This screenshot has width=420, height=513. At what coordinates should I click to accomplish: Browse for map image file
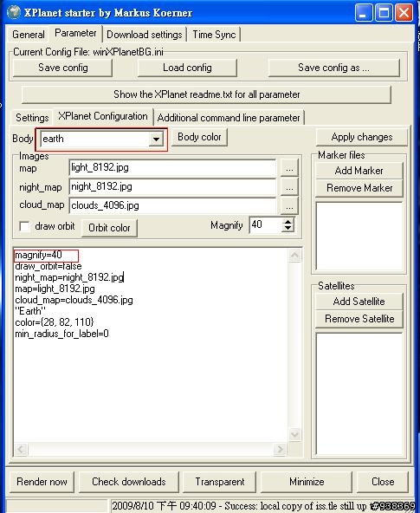289,168
